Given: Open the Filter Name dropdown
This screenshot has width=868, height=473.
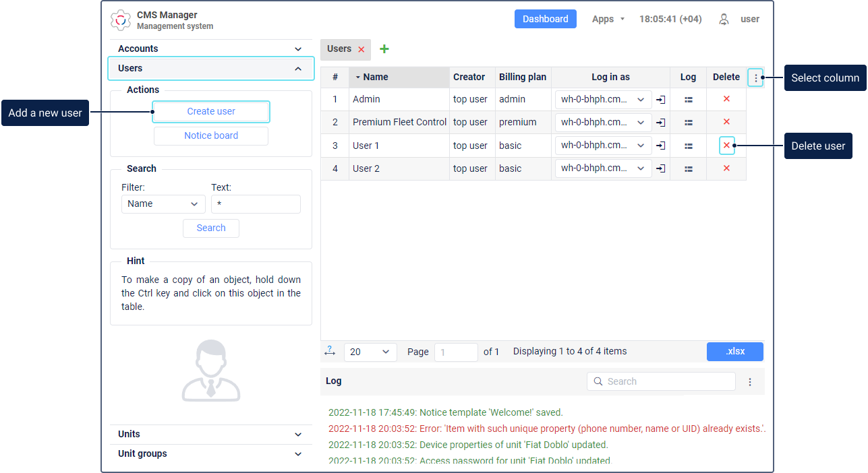Looking at the screenshot, I should [163, 204].
